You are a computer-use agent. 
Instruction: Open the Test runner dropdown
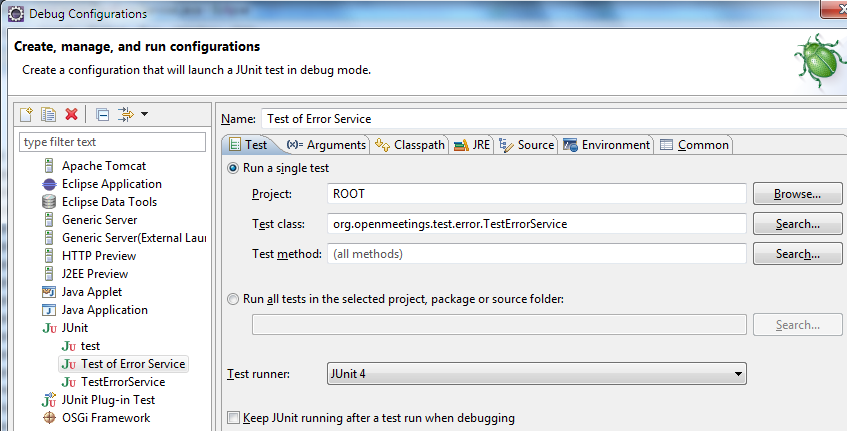coord(537,374)
